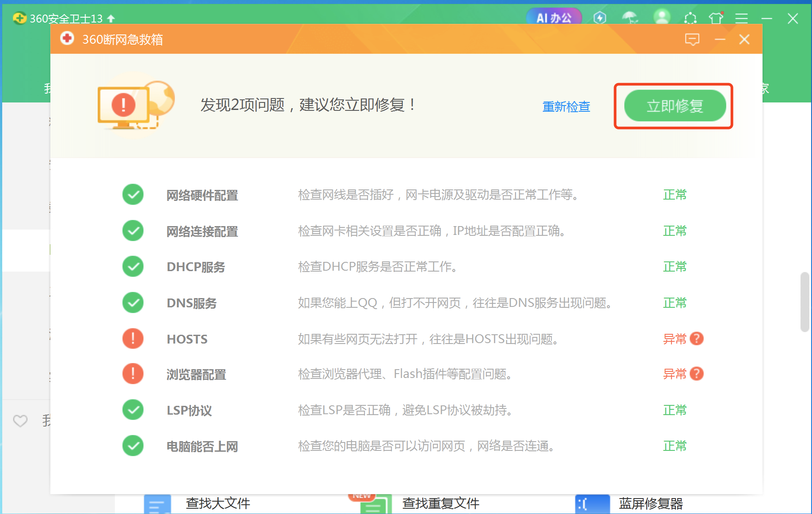Image resolution: width=812 pixels, height=514 pixels.
Task: Open feedback icon in 360断网急救箱 title bar
Action: (692, 39)
